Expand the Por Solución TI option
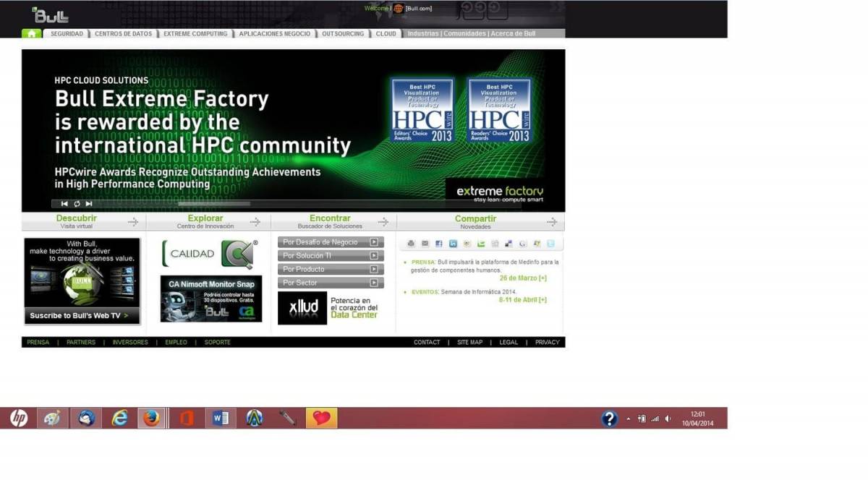This screenshot has height=488, width=868. 331,256
